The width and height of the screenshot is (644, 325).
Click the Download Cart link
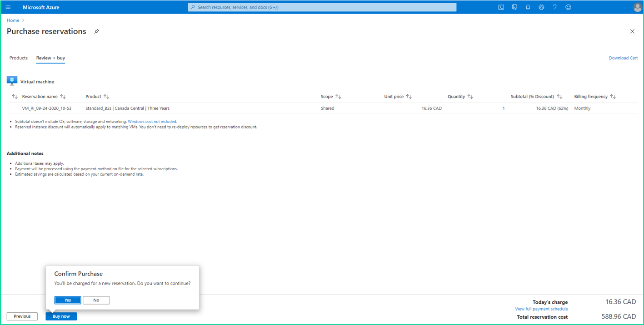[623, 58]
